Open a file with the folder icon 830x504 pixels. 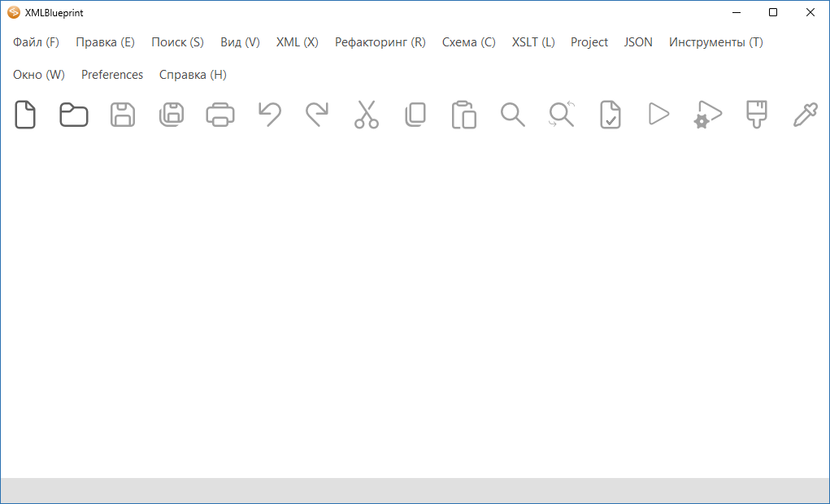click(74, 115)
